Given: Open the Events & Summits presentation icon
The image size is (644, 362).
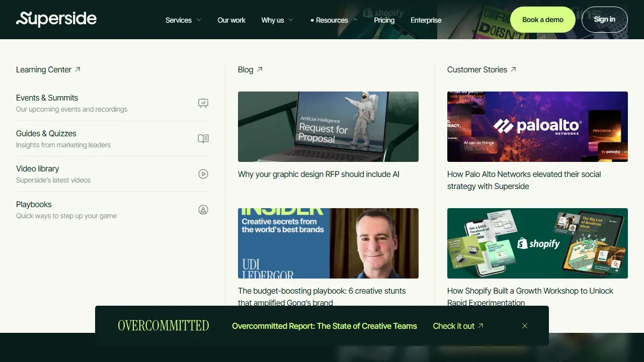Looking at the screenshot, I should point(203,103).
